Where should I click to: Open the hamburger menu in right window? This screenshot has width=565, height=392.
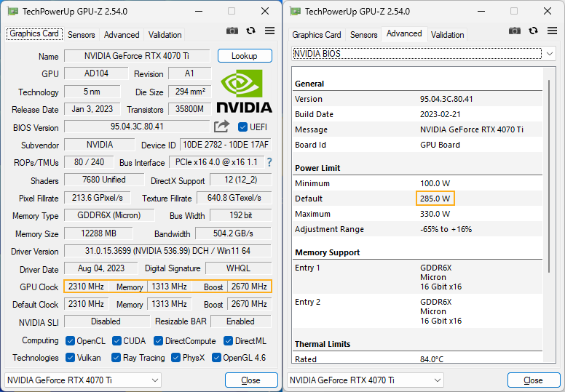click(552, 31)
